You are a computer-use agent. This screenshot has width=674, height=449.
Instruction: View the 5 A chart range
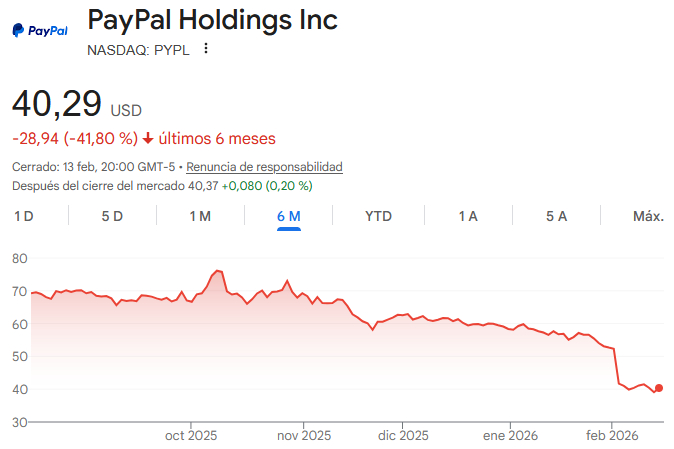click(x=556, y=216)
